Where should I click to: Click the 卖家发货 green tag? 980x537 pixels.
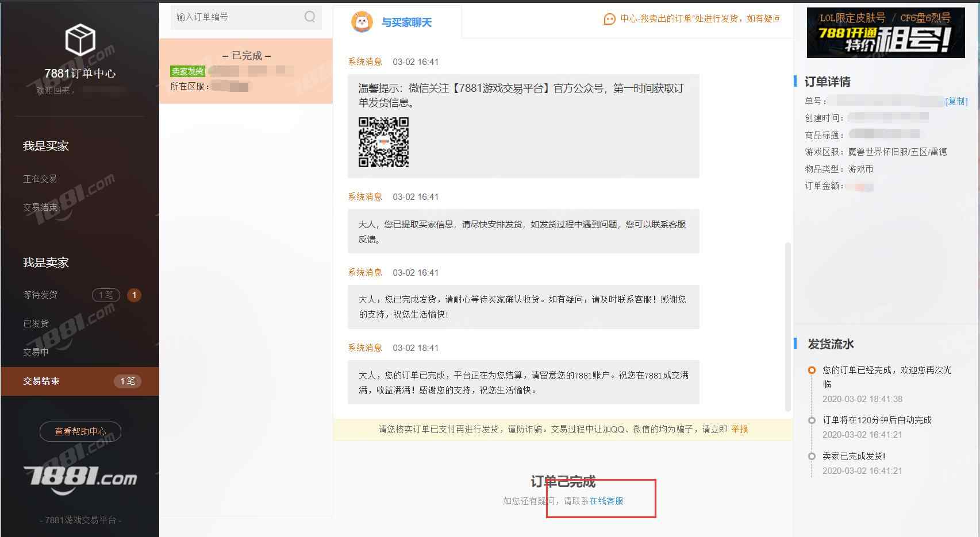[187, 71]
